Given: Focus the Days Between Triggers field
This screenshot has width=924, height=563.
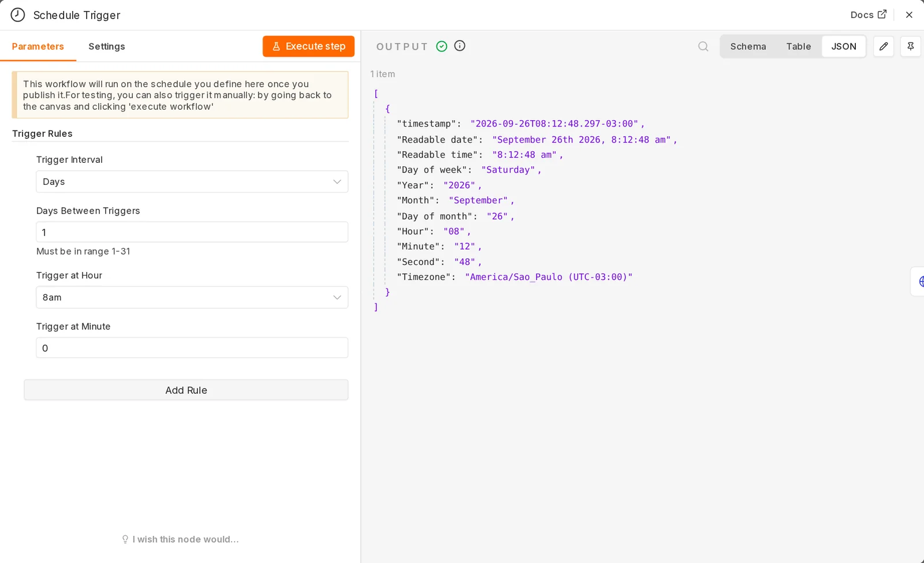Looking at the screenshot, I should pyautogui.click(x=192, y=232).
